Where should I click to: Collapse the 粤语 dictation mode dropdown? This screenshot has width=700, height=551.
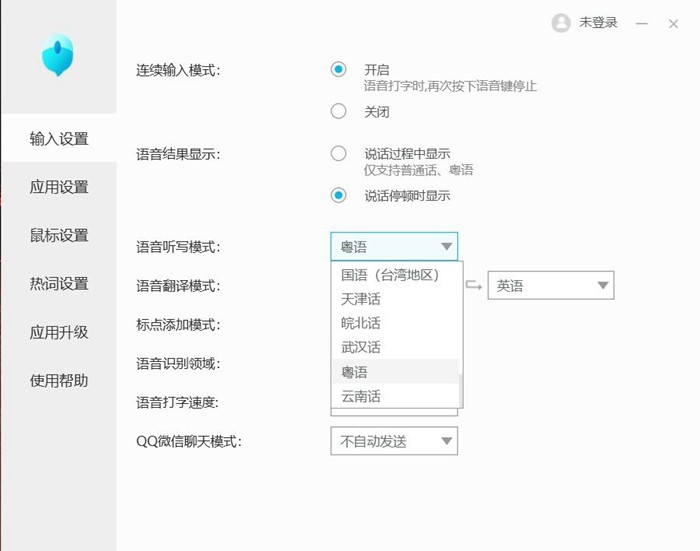pyautogui.click(x=394, y=246)
